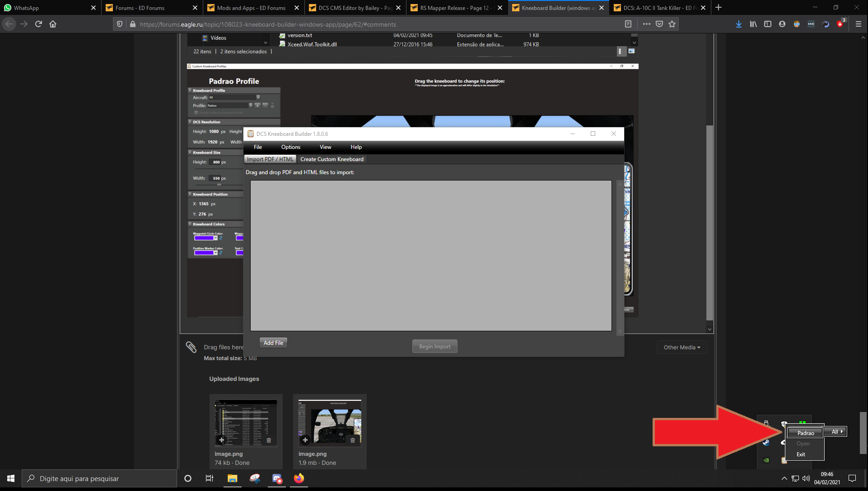This screenshot has width=868, height=491.
Task: Click Windows search box on taskbar
Action: [x=99, y=479]
